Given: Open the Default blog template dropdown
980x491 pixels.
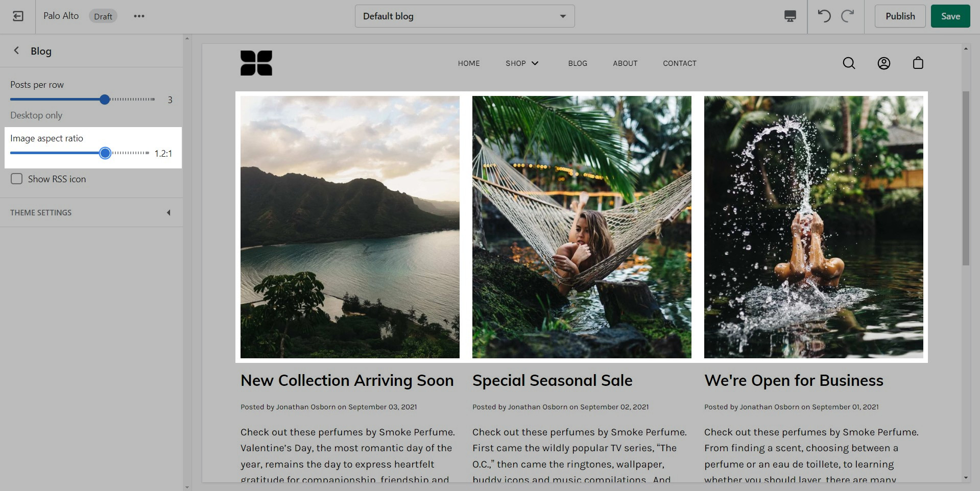Looking at the screenshot, I should (x=464, y=16).
